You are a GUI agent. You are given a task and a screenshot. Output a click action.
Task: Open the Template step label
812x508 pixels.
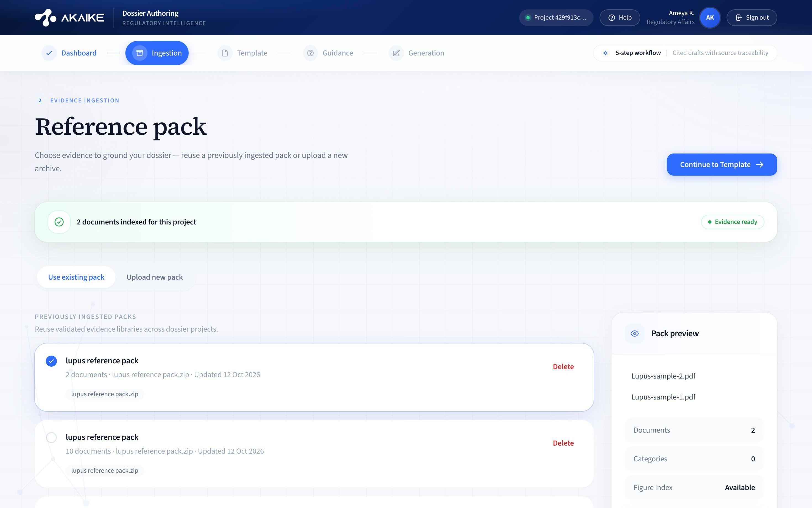point(252,53)
